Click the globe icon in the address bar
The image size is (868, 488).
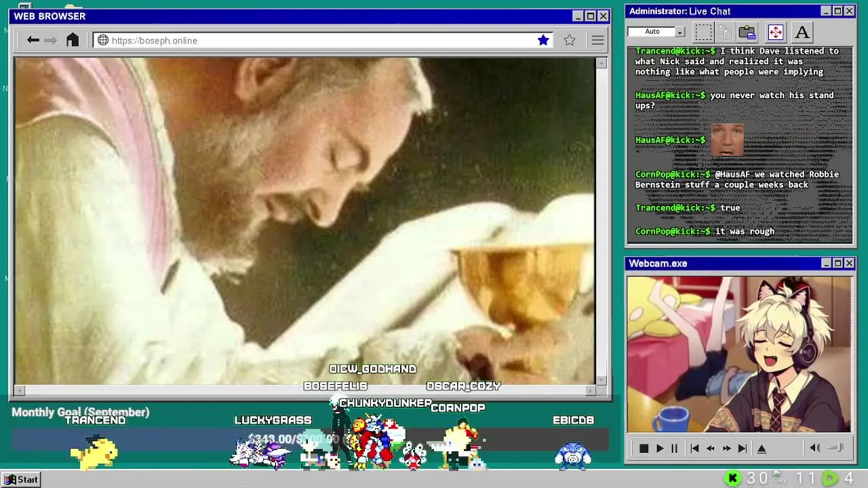103,40
